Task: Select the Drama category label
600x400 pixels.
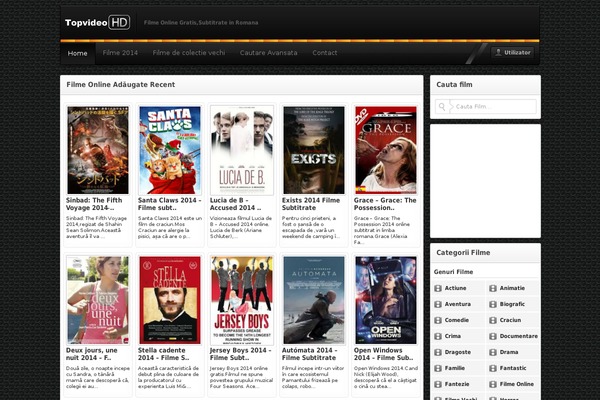Action: (509, 352)
